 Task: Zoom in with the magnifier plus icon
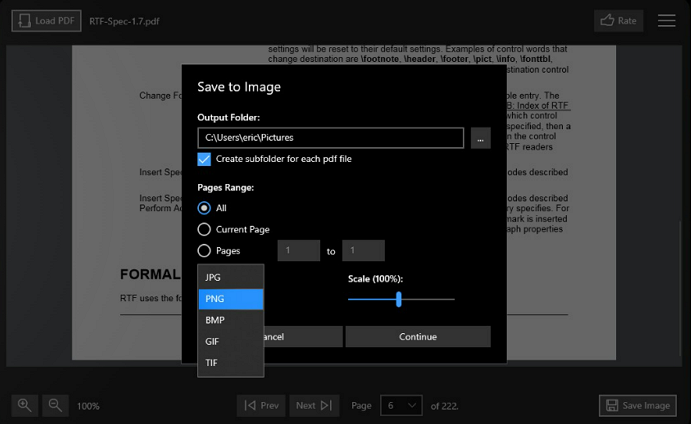click(x=25, y=405)
